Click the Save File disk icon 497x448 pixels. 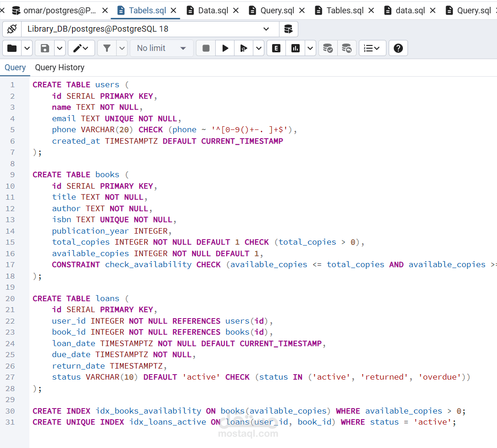(45, 48)
